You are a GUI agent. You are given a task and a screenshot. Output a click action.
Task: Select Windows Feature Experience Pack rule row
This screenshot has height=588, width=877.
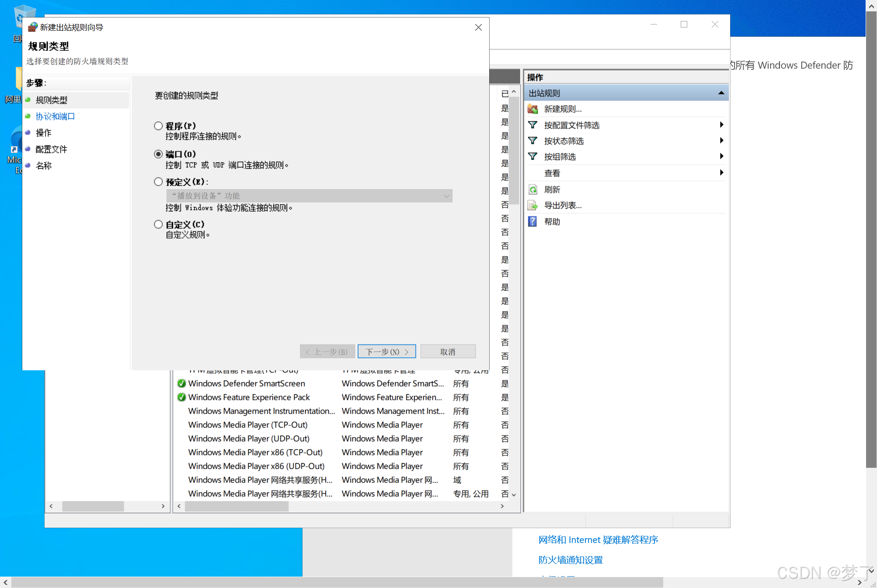coord(343,397)
